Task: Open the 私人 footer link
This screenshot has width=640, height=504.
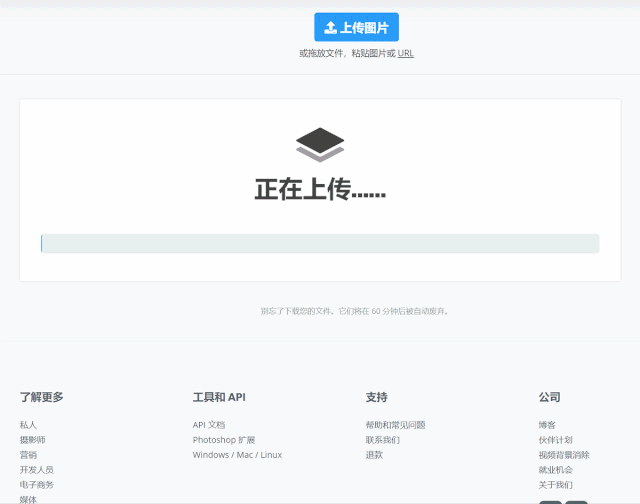Action: 28,425
